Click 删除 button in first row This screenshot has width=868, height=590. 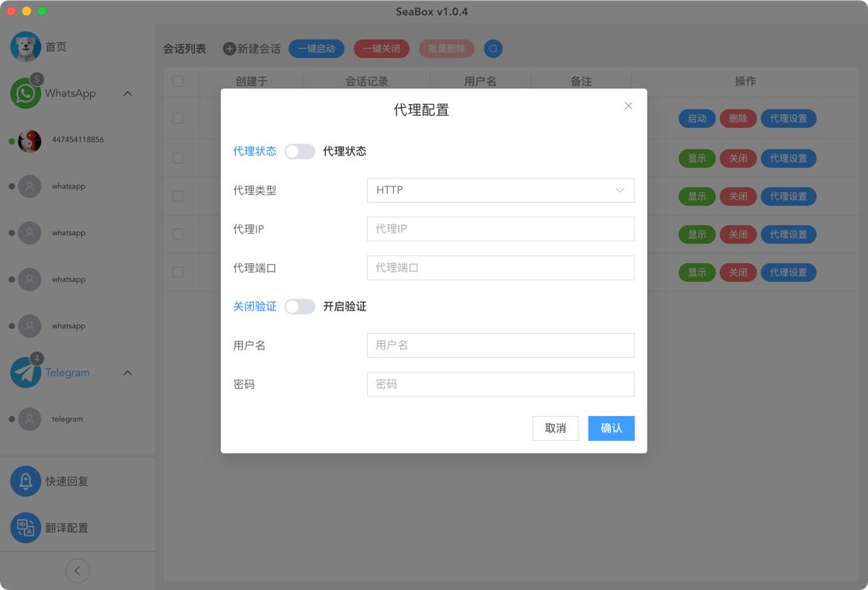tap(738, 119)
